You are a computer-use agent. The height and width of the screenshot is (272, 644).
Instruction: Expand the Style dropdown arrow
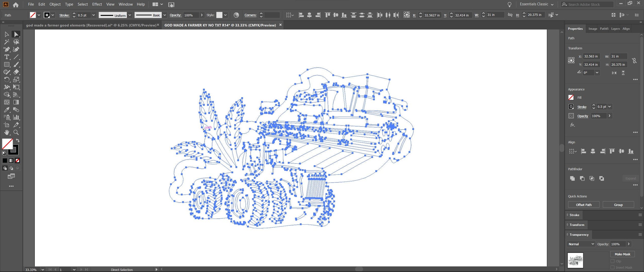[225, 15]
